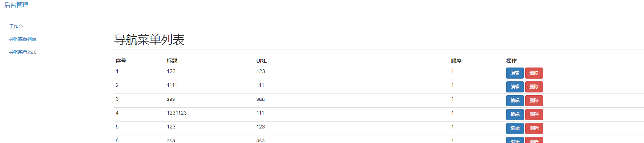
Task: Edit the row titled 1111
Action: click(x=515, y=87)
